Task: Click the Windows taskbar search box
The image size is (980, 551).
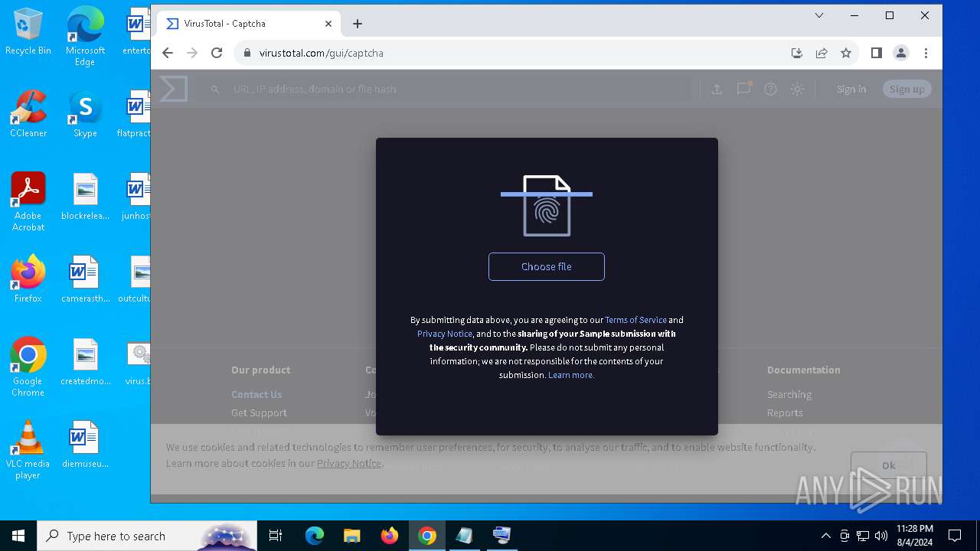Action: click(x=147, y=536)
